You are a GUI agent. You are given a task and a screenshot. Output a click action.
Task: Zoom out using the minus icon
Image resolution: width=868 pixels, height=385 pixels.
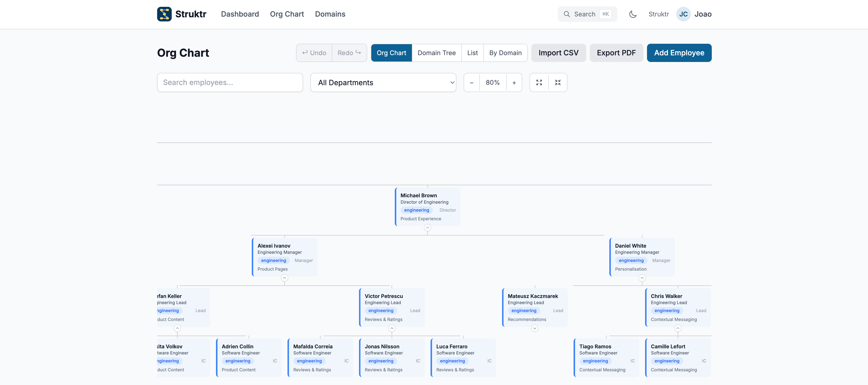471,82
